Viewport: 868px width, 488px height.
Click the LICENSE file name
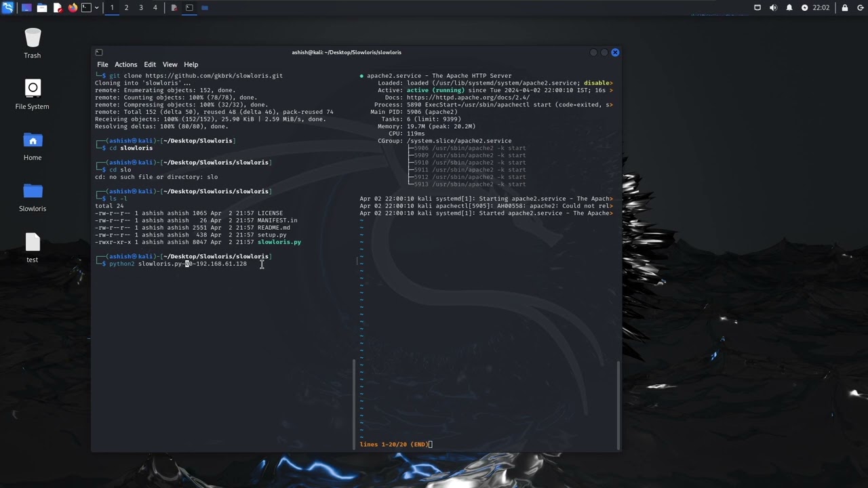270,213
